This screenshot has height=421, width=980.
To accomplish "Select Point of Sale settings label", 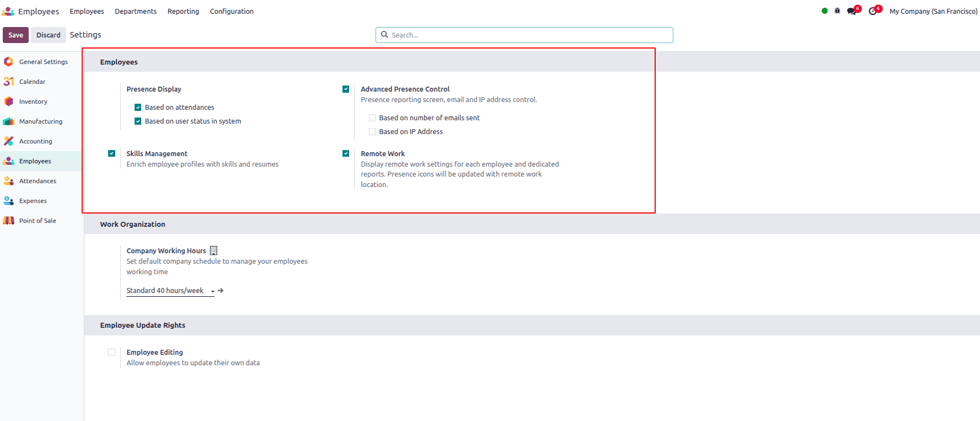I will [x=38, y=221].
